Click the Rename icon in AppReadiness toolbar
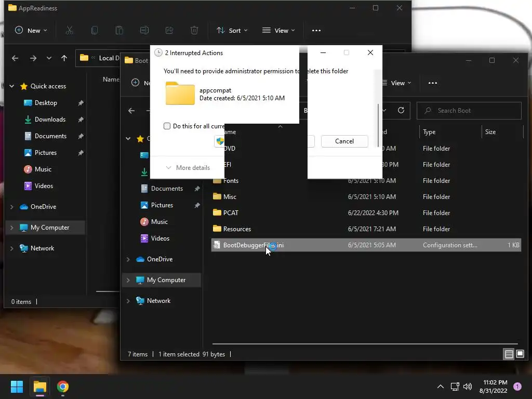532x399 pixels. coord(144,31)
